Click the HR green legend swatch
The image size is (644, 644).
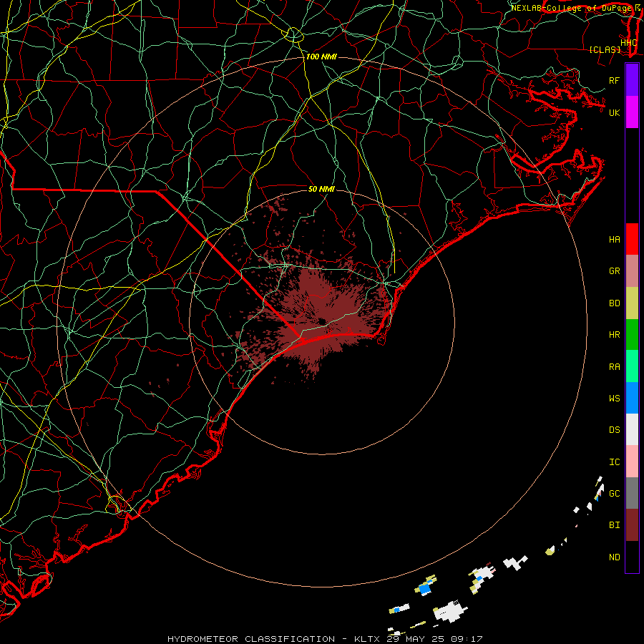tap(632, 335)
